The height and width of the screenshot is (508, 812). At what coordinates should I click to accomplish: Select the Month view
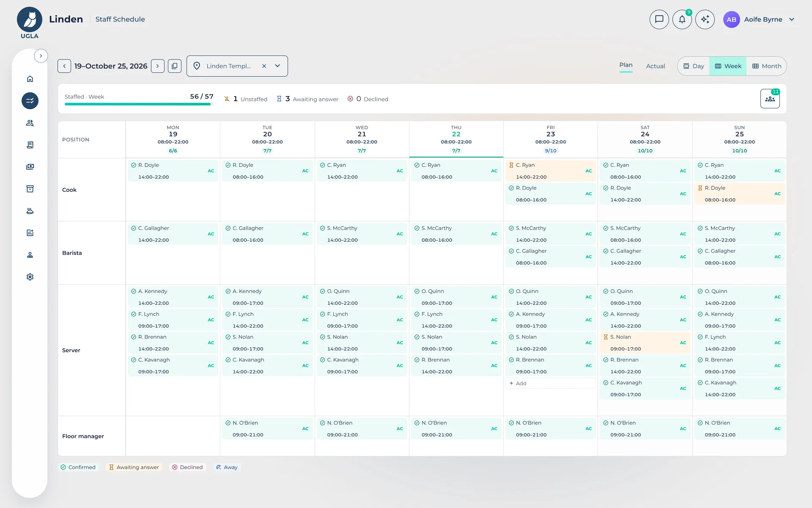766,66
